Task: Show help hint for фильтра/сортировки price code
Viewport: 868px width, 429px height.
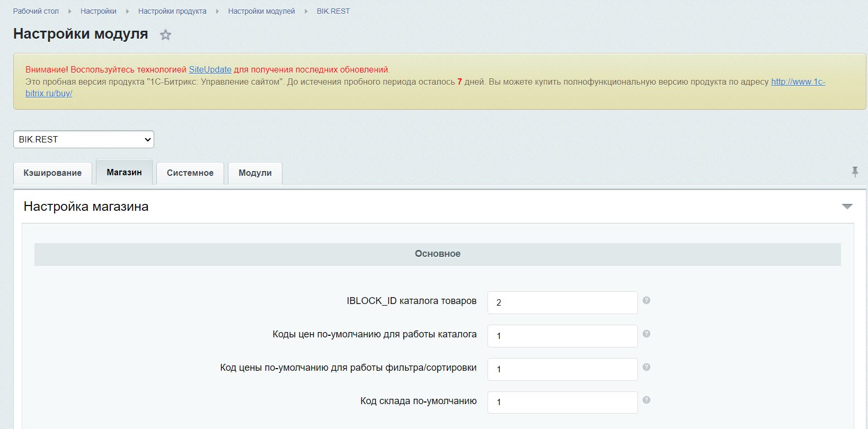Action: point(646,367)
